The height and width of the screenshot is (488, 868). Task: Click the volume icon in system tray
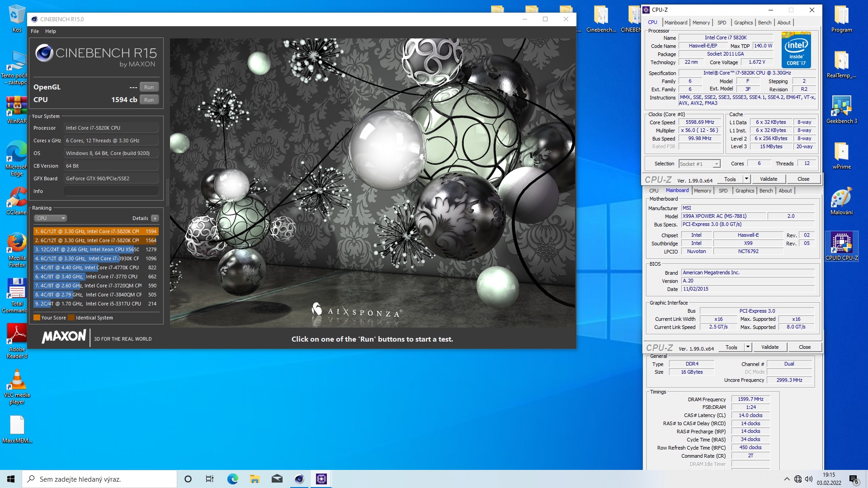809,479
